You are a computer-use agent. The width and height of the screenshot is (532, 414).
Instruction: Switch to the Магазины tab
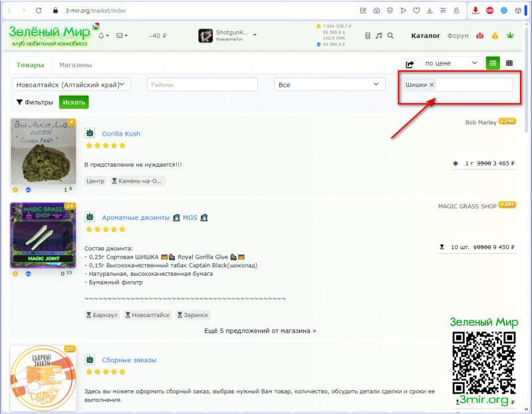pos(75,65)
